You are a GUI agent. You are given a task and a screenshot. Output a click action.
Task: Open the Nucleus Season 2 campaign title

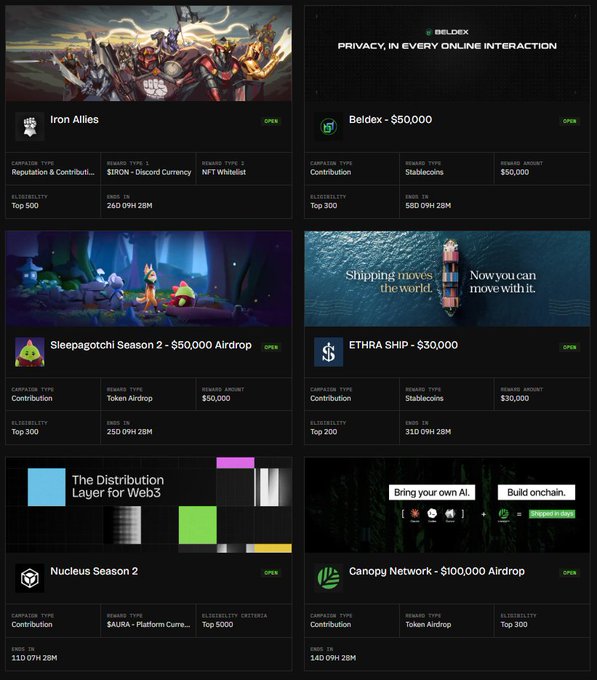94,571
